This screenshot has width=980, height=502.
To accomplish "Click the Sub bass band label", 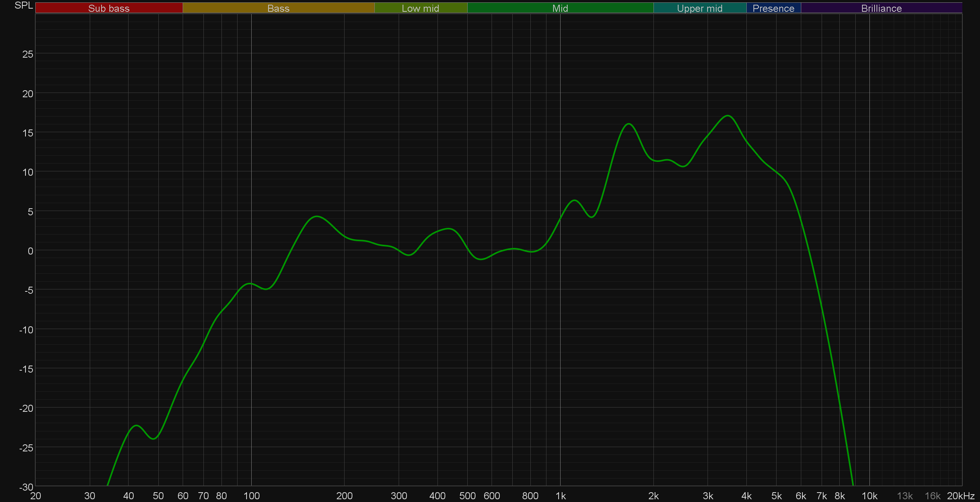I will 109,8.
